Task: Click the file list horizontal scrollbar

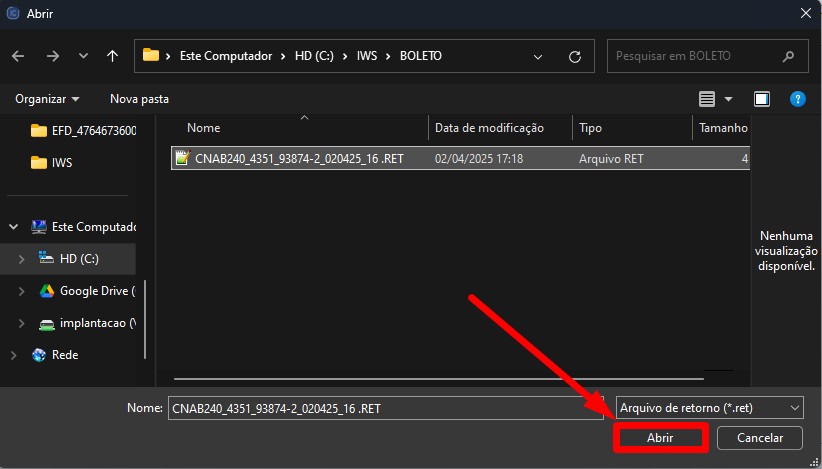Action: pos(439,378)
